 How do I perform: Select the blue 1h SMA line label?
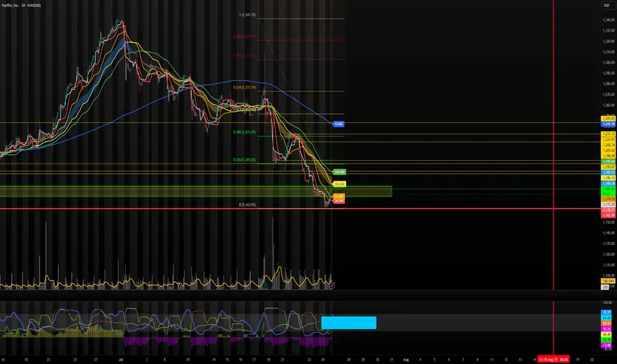click(338, 124)
